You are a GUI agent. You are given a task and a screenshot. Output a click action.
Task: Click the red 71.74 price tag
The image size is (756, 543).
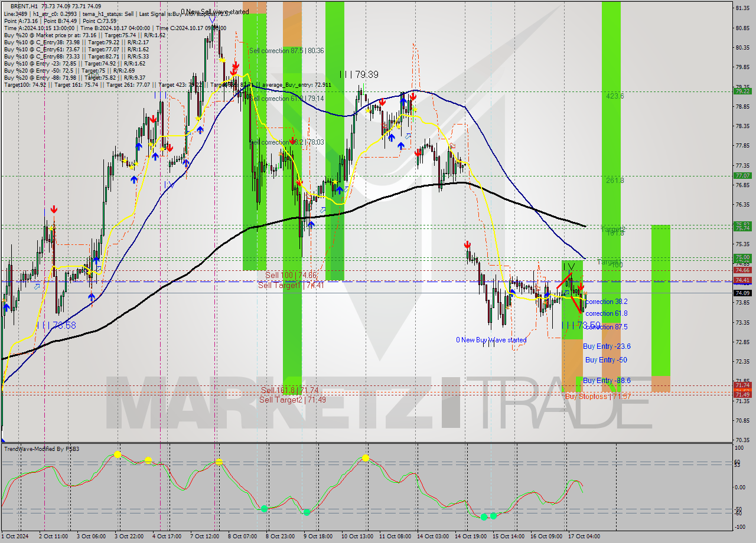pos(742,385)
